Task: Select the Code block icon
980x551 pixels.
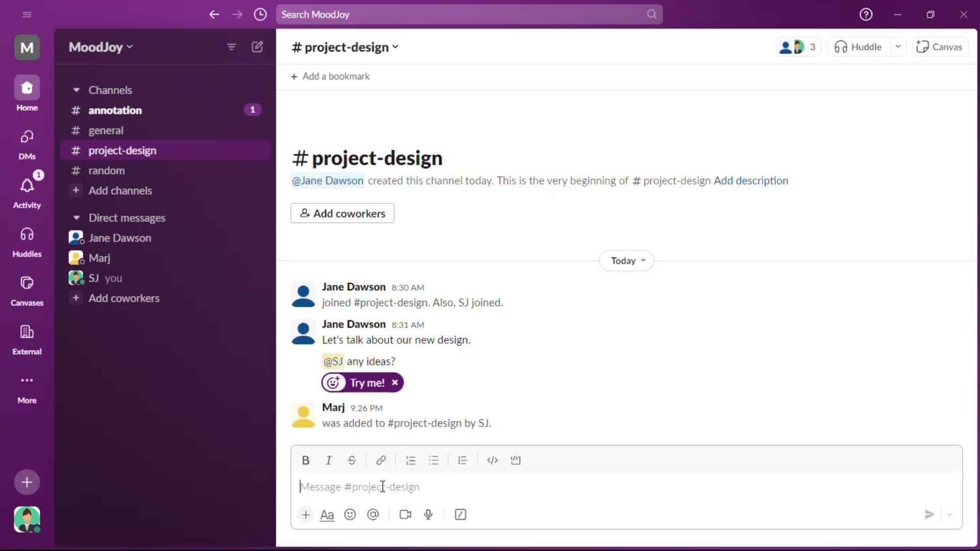Action: click(x=516, y=460)
